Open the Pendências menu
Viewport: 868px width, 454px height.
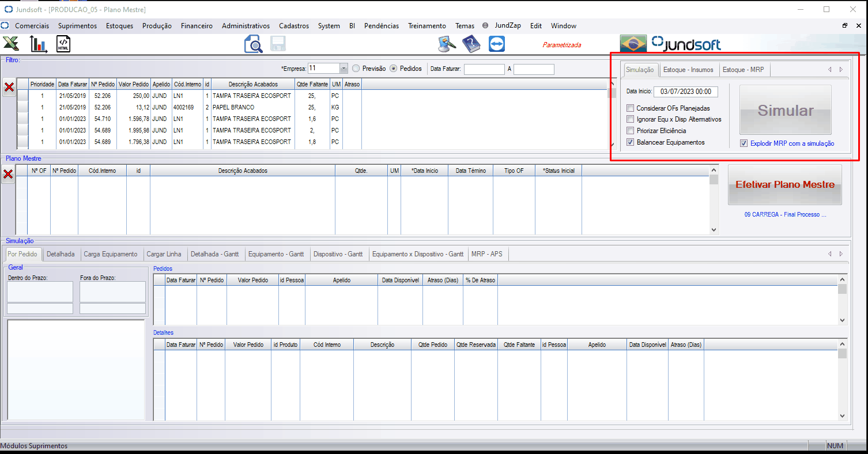tap(382, 26)
